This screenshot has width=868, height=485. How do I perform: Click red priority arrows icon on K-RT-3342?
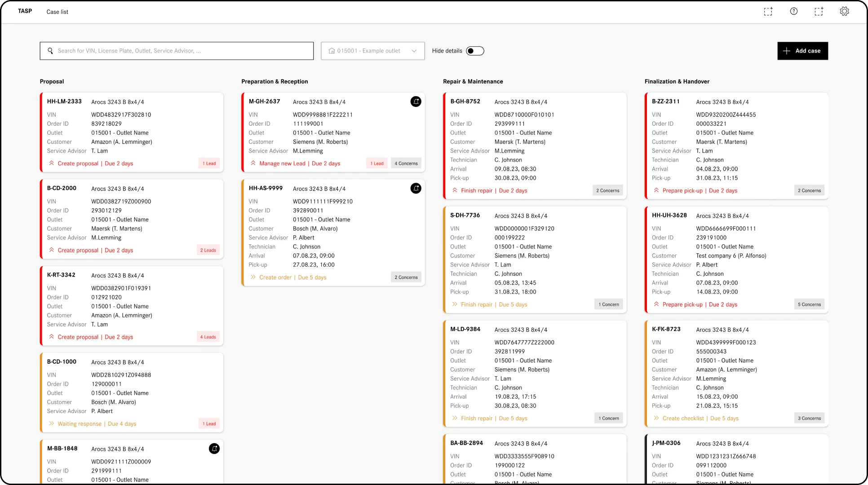click(x=52, y=336)
